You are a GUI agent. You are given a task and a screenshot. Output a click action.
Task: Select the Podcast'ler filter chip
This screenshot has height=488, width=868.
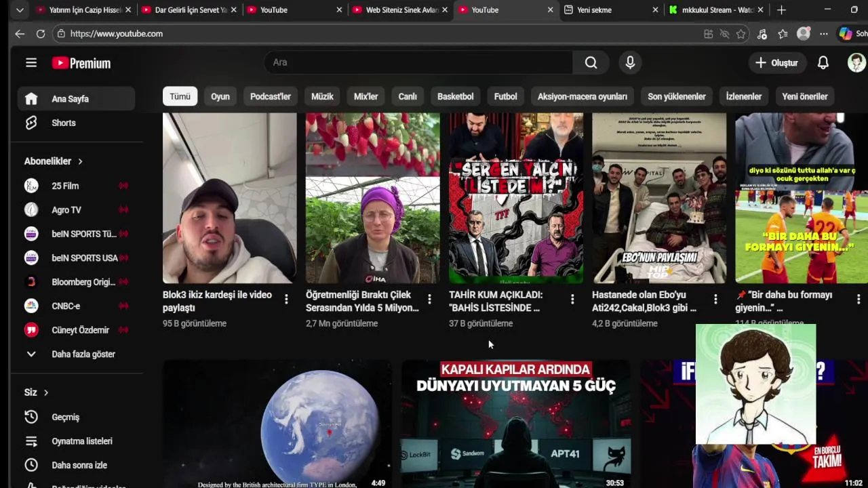[x=271, y=96]
